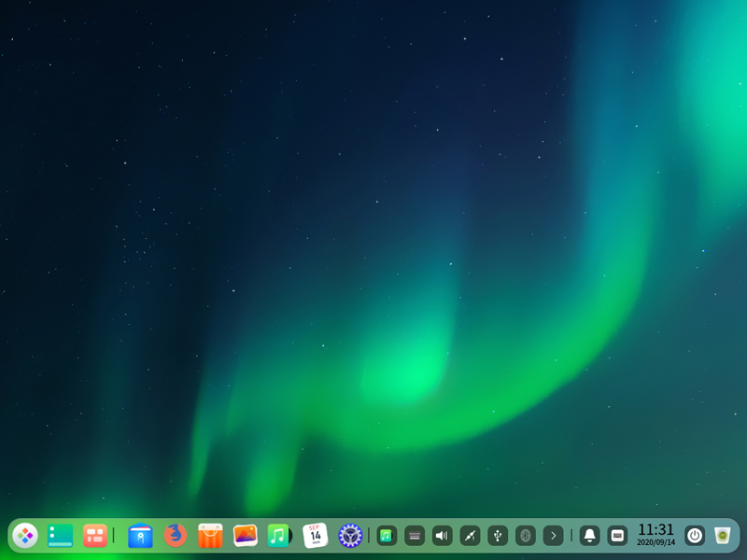Expand the hidden tray icons chevron
747x560 pixels.
554,535
